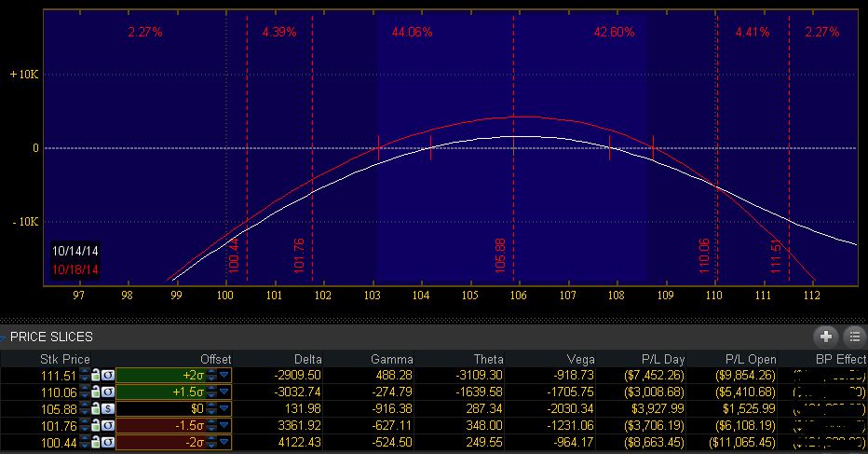This screenshot has width=868, height=454.
Task: Click dollar mode icon on 105.88 row
Action: pyautogui.click(x=107, y=408)
